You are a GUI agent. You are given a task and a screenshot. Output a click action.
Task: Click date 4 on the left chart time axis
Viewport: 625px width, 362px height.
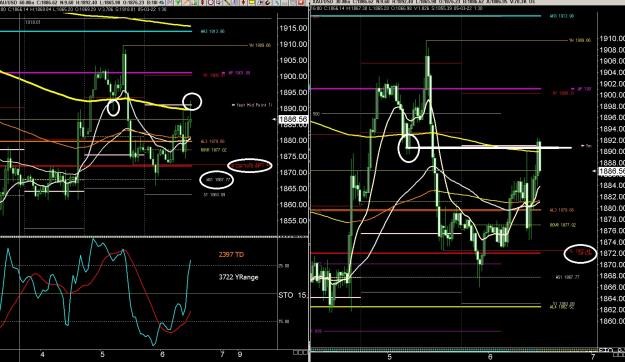[43, 354]
